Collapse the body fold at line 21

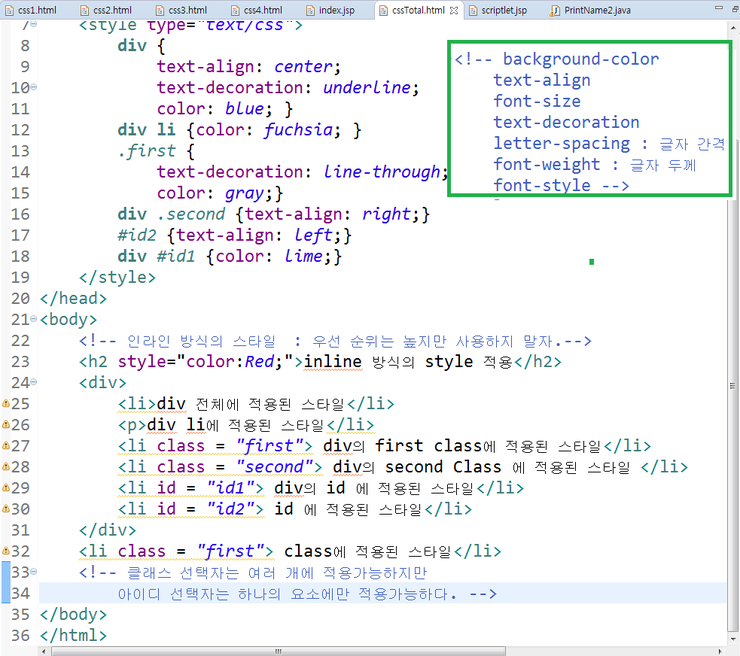[x=34, y=320]
